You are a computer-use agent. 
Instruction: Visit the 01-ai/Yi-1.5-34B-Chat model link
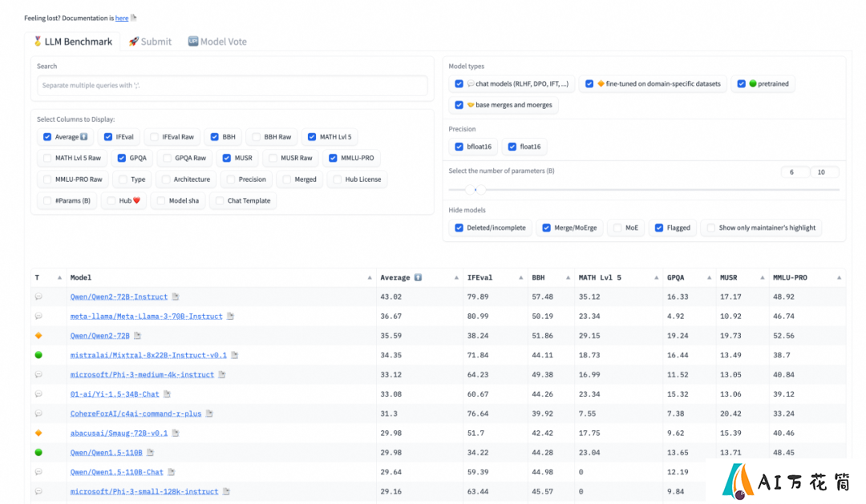[115, 394]
